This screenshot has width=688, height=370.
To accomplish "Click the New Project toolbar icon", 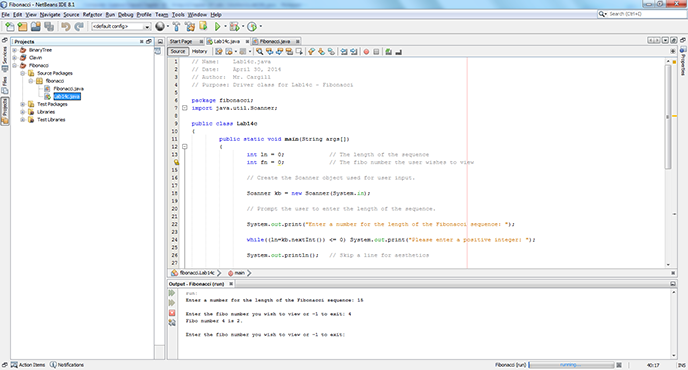I will 22,26.
